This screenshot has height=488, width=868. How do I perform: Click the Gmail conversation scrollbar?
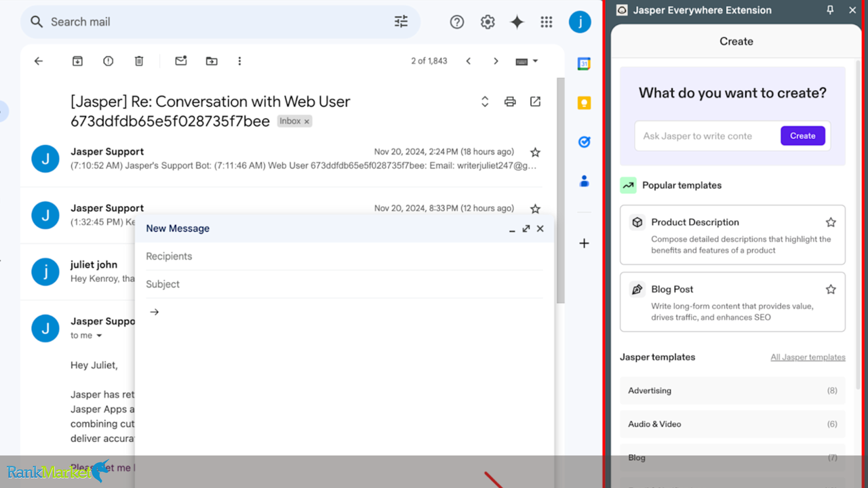click(560, 190)
